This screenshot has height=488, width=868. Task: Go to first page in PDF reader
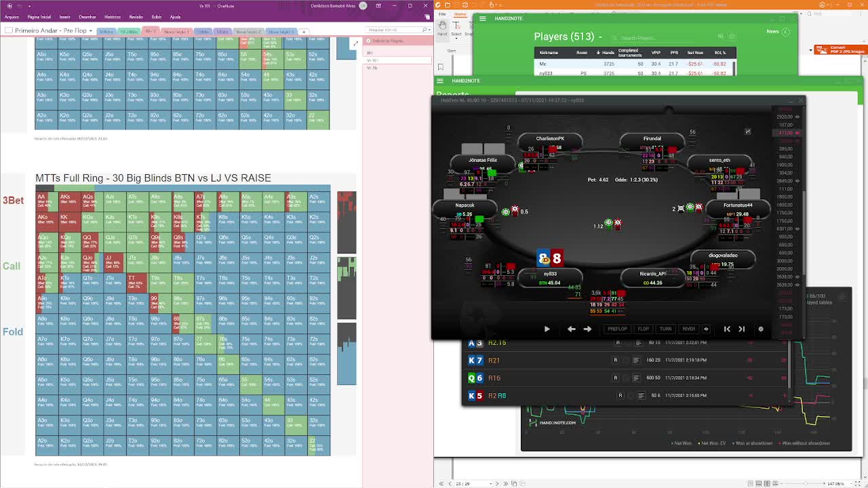[x=441, y=483]
